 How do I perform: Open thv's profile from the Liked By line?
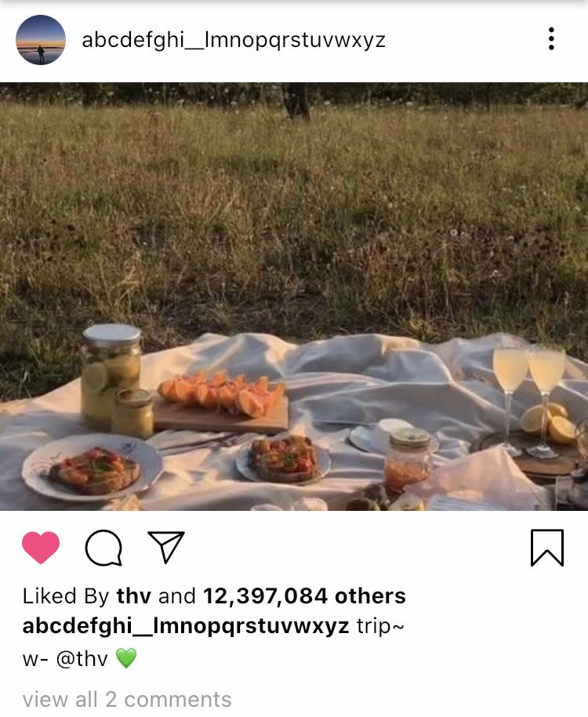click(x=133, y=596)
